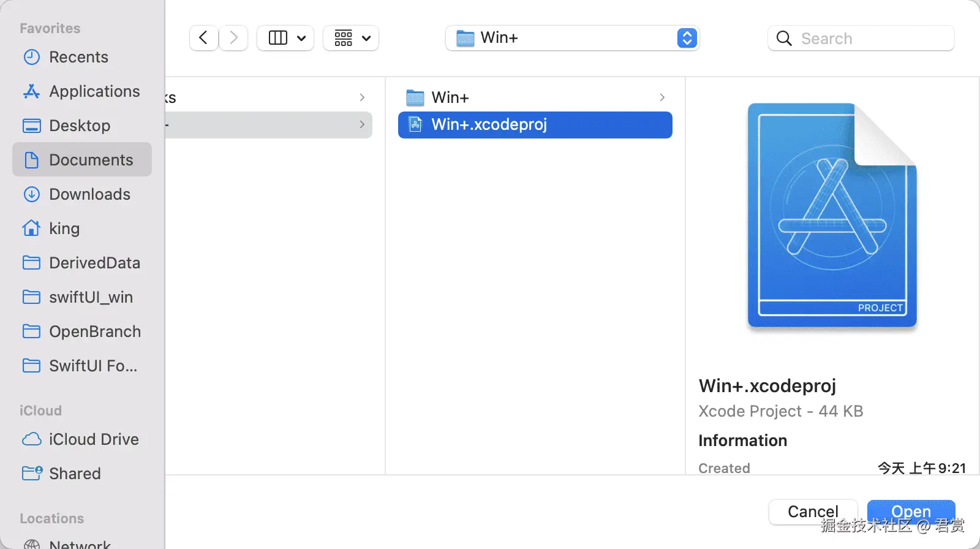Focus the Search field
The image size is (980, 549).
click(x=861, y=38)
